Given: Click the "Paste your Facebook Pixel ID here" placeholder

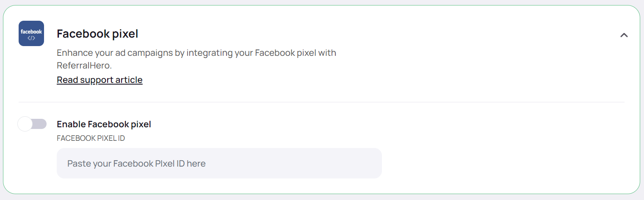Looking at the screenshot, I should pyautogui.click(x=136, y=164).
